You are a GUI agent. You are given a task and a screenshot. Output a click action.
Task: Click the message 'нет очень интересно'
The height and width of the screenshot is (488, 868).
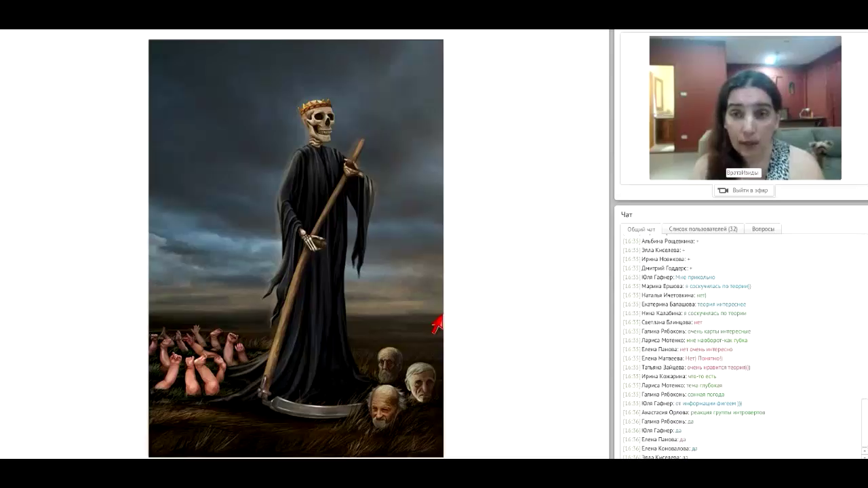click(706, 350)
